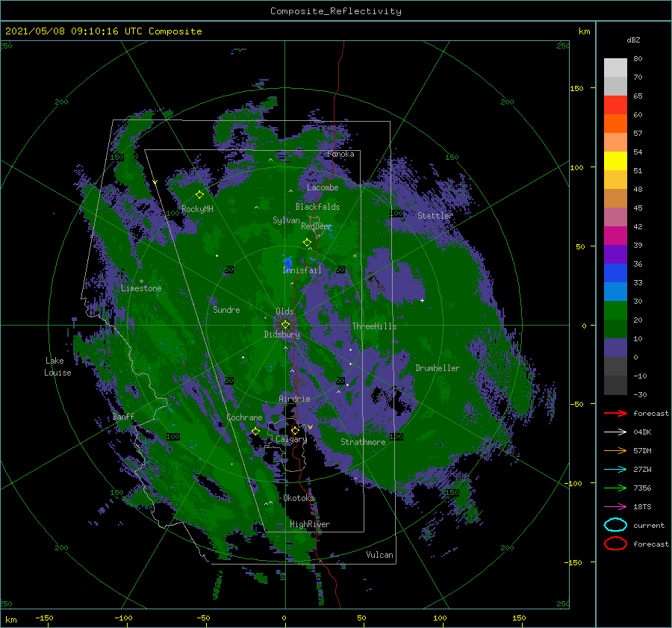The height and width of the screenshot is (628, 672).
Task: Click the Airdrie label
Action: [x=294, y=399]
